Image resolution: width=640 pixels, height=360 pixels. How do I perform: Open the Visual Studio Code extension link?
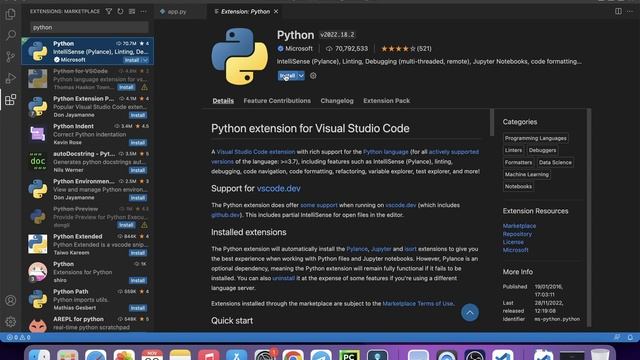click(x=256, y=152)
